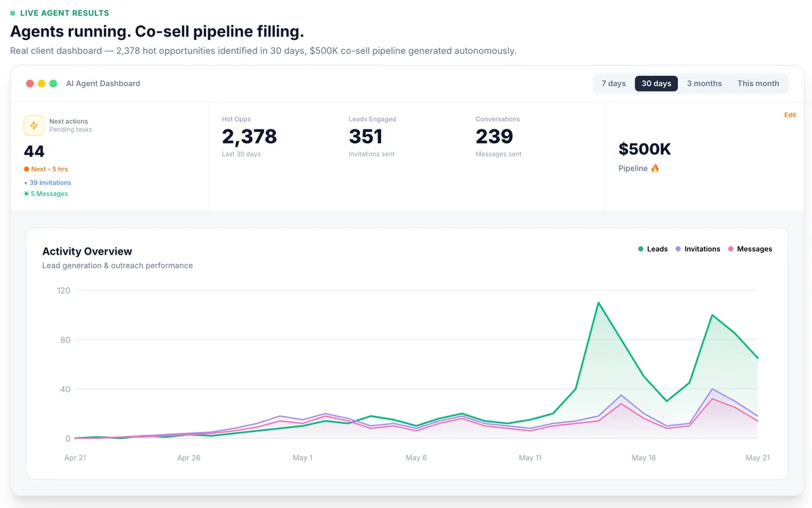812x508 pixels.
Task: Click the Conversations label
Action: [x=497, y=119]
